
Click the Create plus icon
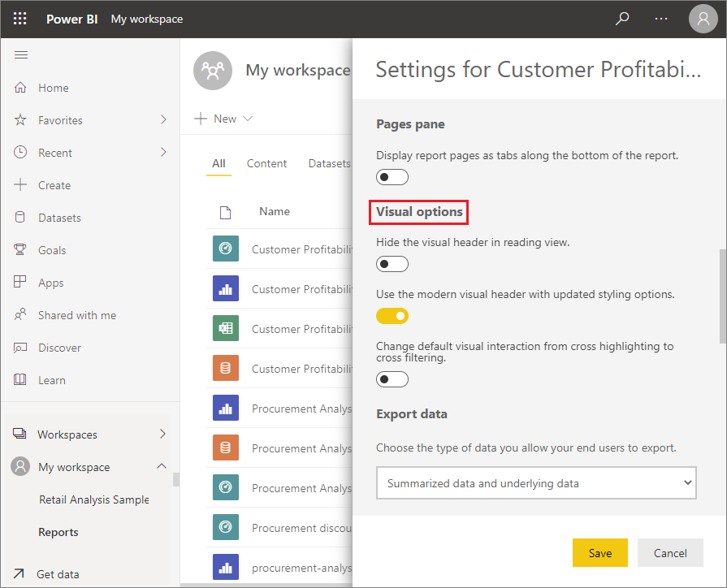pyautogui.click(x=20, y=184)
